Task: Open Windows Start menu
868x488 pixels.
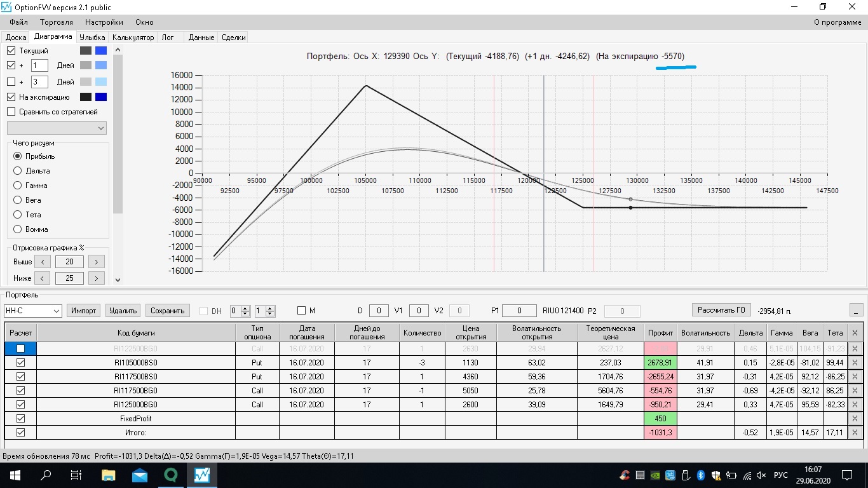Action: click(15, 475)
